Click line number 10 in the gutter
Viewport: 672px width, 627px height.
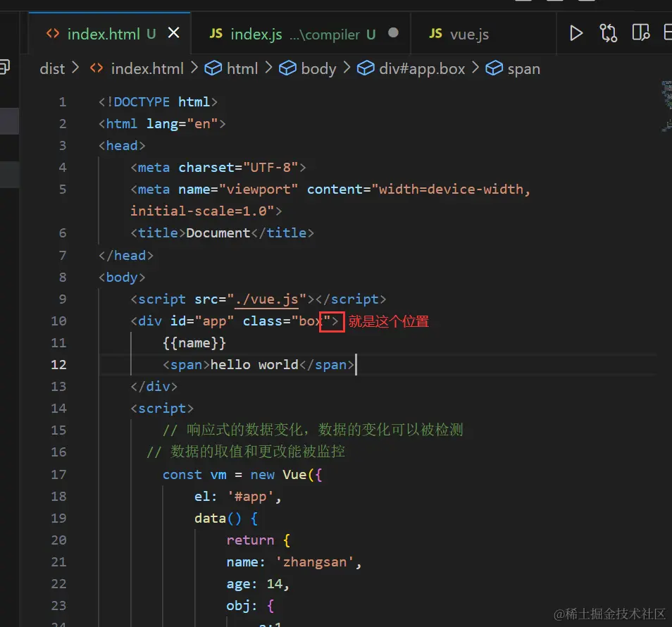58,321
